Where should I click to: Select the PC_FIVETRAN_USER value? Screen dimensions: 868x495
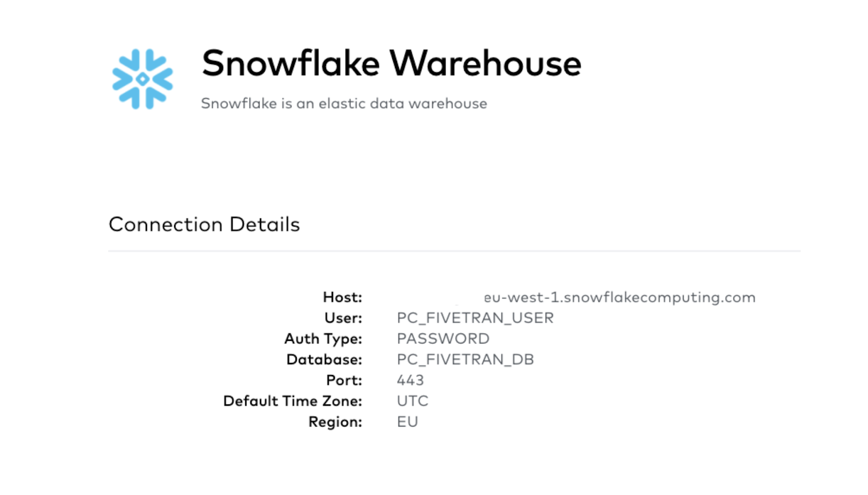475,318
